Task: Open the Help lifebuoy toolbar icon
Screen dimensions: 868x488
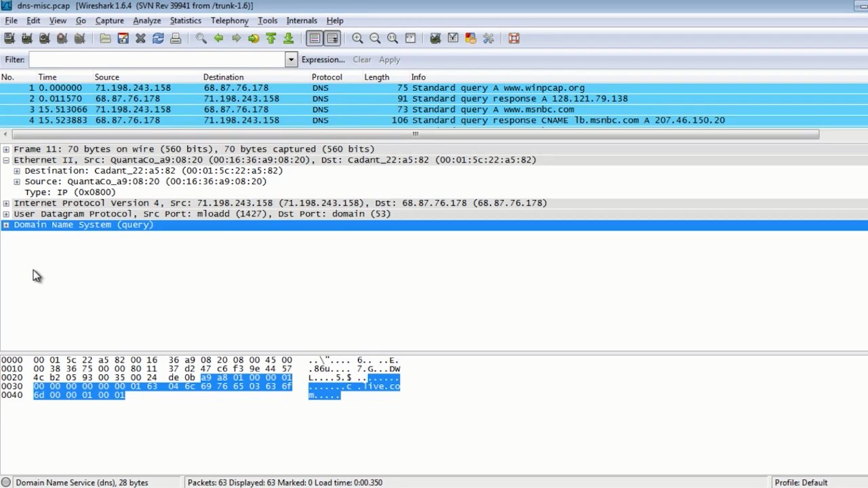Action: [514, 39]
